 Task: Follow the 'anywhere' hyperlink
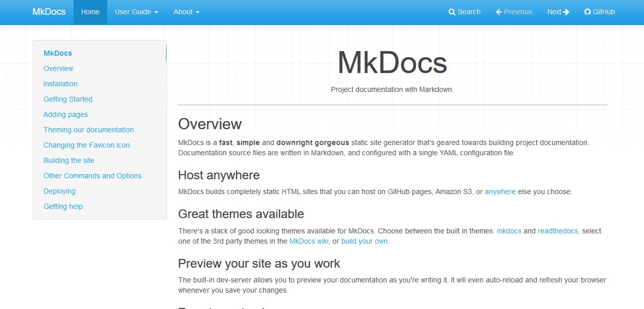(x=500, y=192)
